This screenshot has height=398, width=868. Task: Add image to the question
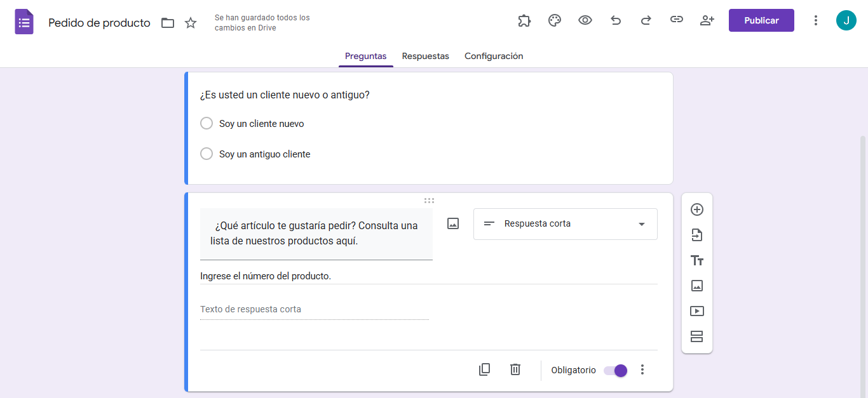click(453, 223)
